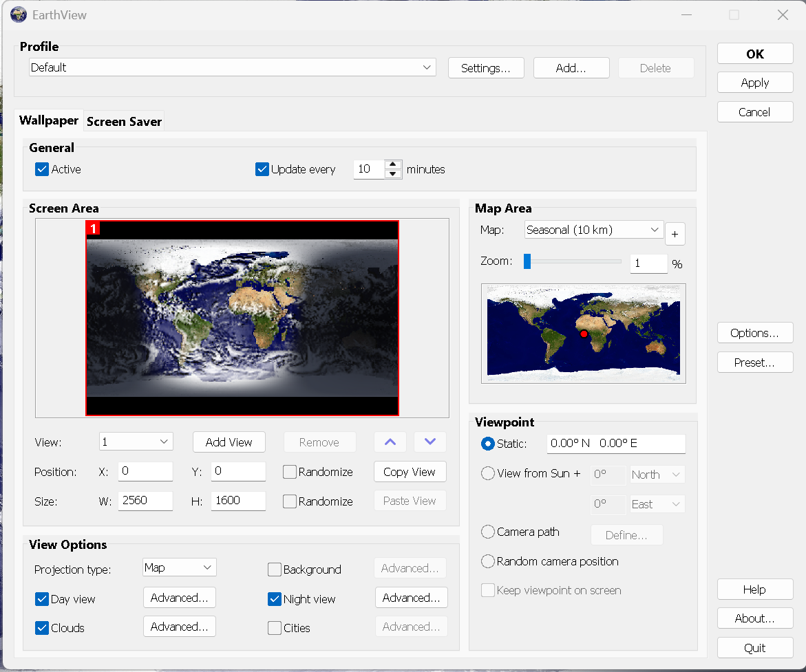Click the Add View button
This screenshot has height=672, width=806.
click(x=229, y=442)
